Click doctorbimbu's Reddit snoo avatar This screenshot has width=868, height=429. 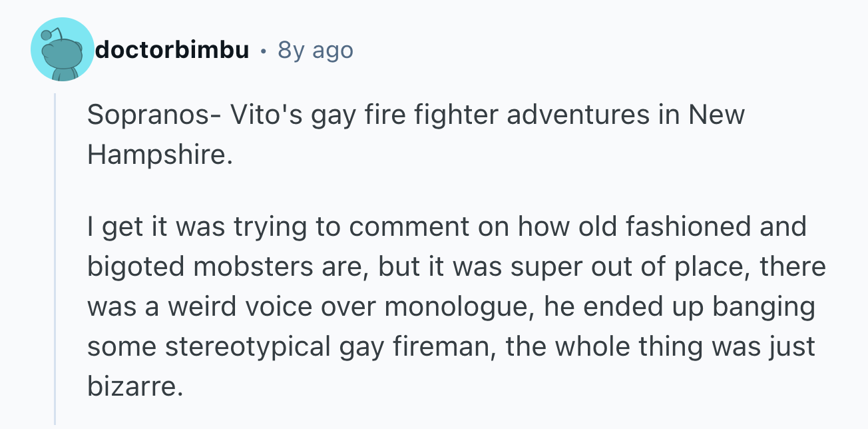click(63, 51)
